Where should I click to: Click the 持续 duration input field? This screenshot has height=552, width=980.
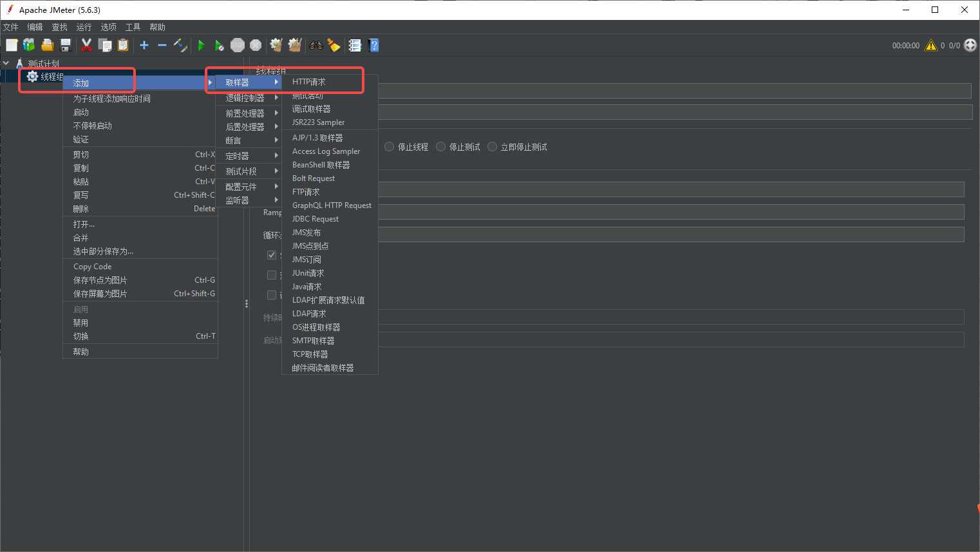point(671,317)
